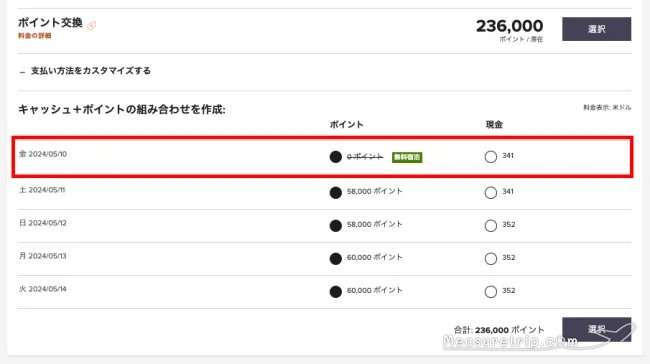650x364 pixels.
Task: Select cash 352 radio for 2024/05/13
Action: point(491,259)
